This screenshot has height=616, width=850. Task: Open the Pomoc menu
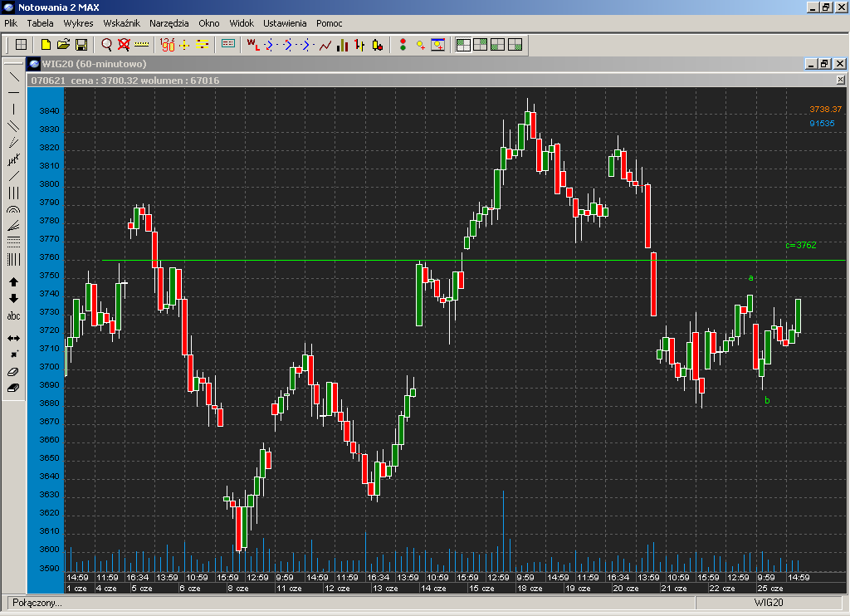[x=330, y=23]
